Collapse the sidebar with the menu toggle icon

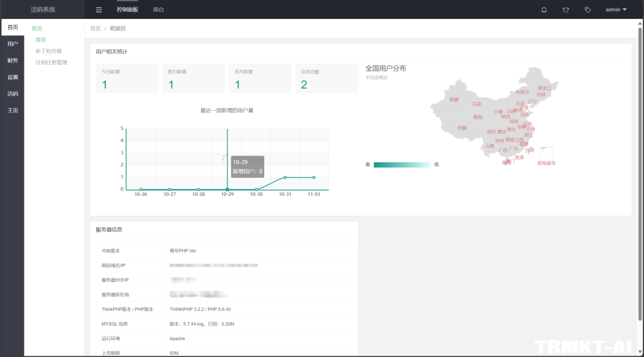click(99, 9)
